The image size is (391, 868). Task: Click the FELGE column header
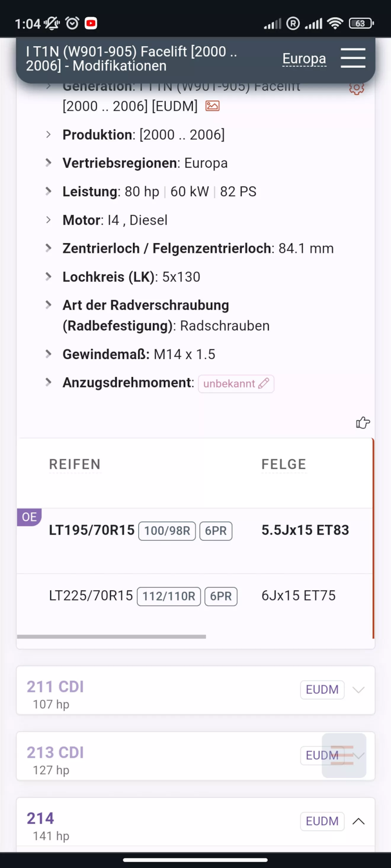pyautogui.click(x=284, y=464)
